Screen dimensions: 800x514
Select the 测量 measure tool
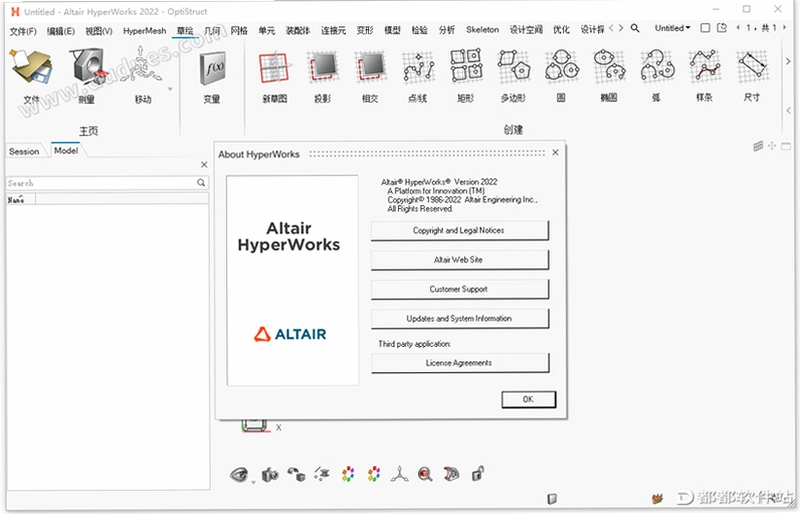[x=87, y=76]
